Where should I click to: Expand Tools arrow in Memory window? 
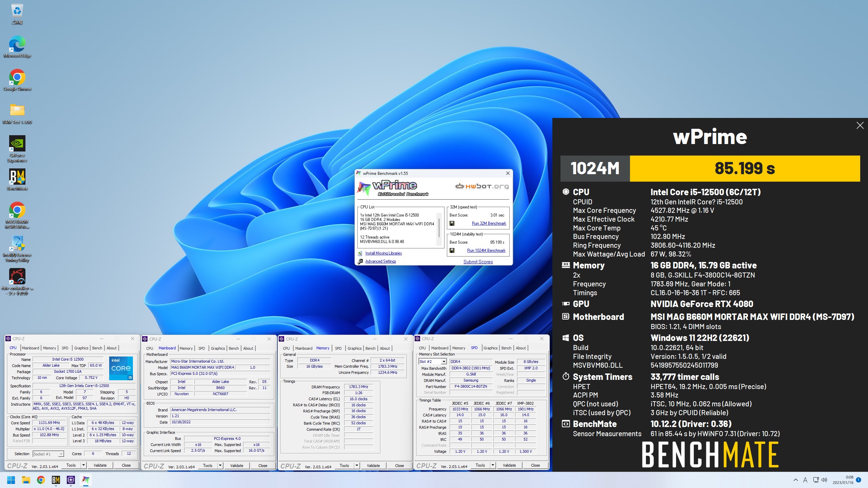[x=357, y=466]
